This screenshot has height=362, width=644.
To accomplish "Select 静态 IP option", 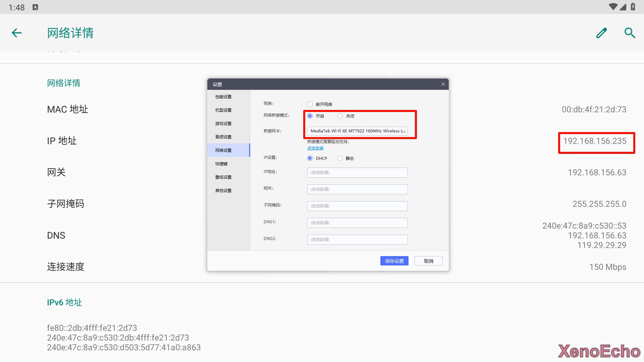I will 340,158.
